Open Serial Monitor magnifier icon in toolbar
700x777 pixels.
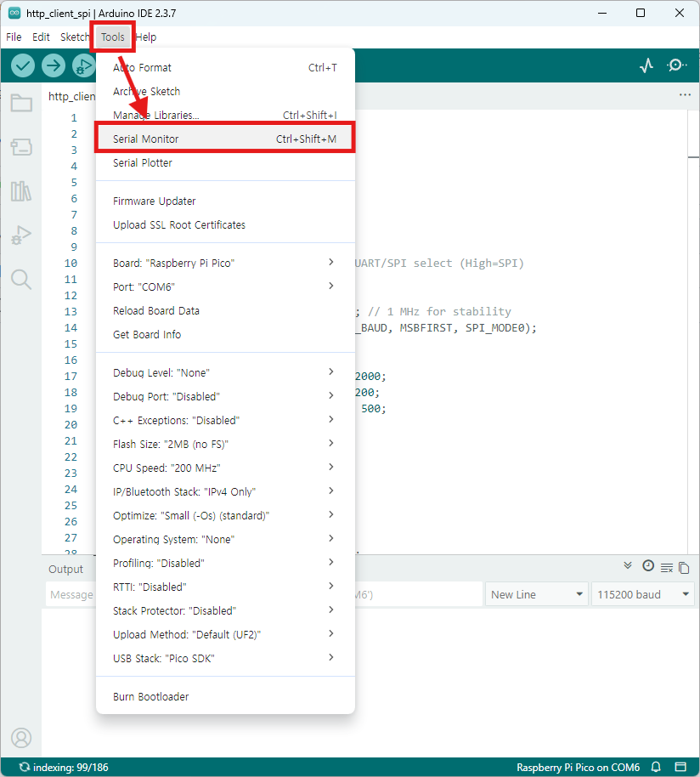coord(677,65)
